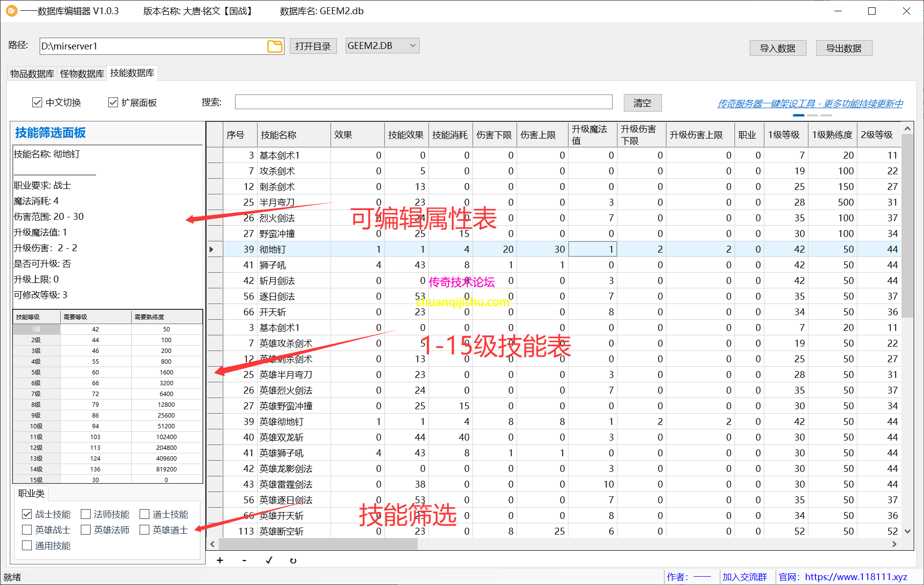
Task: Uncheck the 中文切换 checkbox
Action: pos(37,102)
